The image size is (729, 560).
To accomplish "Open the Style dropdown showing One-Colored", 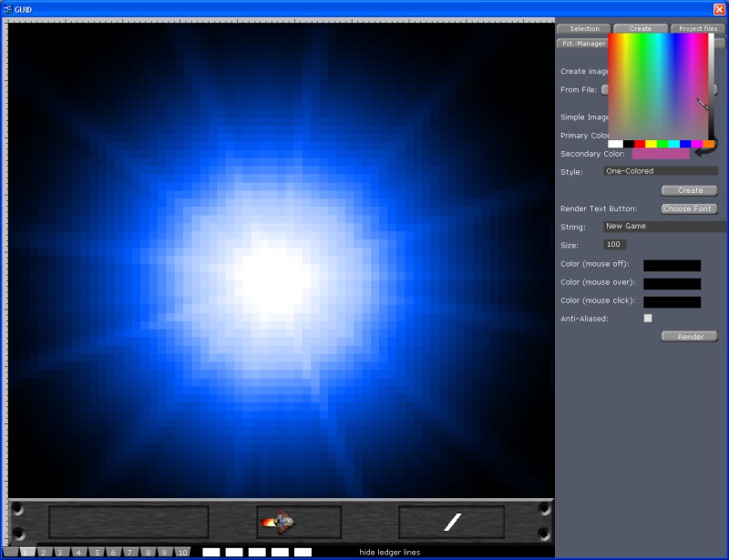I will coord(661,171).
